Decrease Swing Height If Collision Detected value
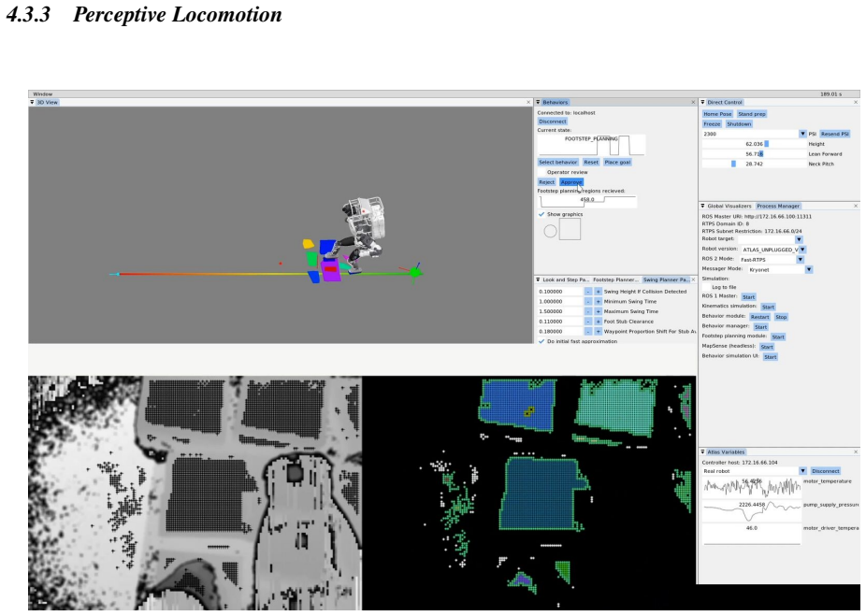This screenshot has width=866, height=616. pos(588,292)
